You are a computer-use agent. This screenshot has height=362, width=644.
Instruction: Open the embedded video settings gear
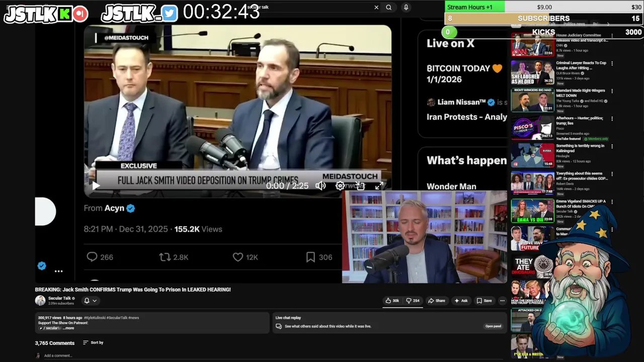(340, 186)
